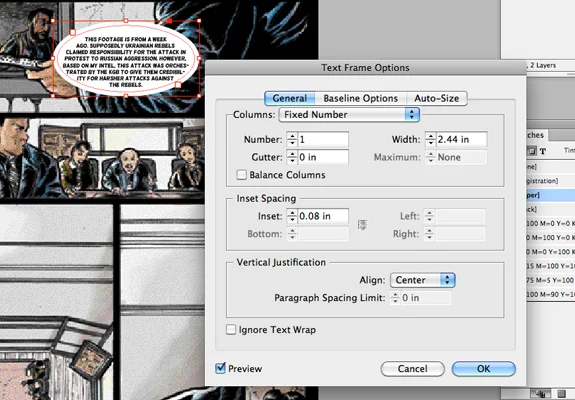
Task: Decrease the Gutter value with stepper arrow
Action: point(292,161)
